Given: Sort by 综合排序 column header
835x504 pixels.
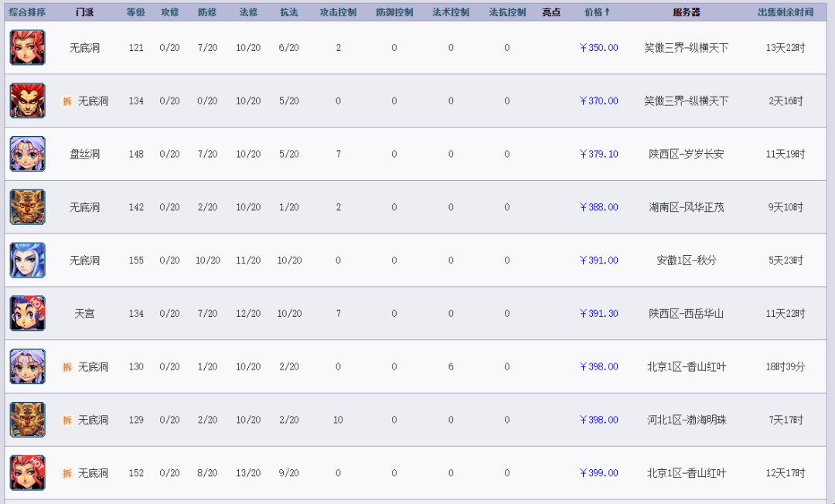Looking at the screenshot, I should click(27, 12).
